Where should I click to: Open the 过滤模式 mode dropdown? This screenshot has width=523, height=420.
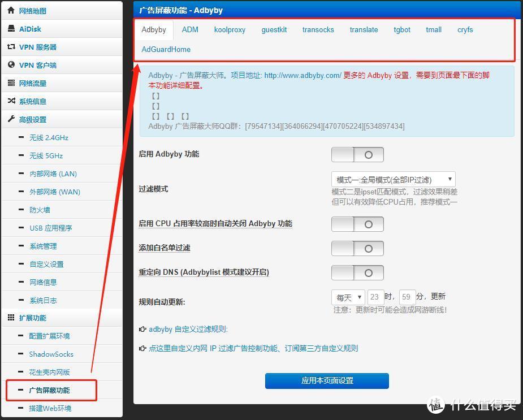(394, 180)
